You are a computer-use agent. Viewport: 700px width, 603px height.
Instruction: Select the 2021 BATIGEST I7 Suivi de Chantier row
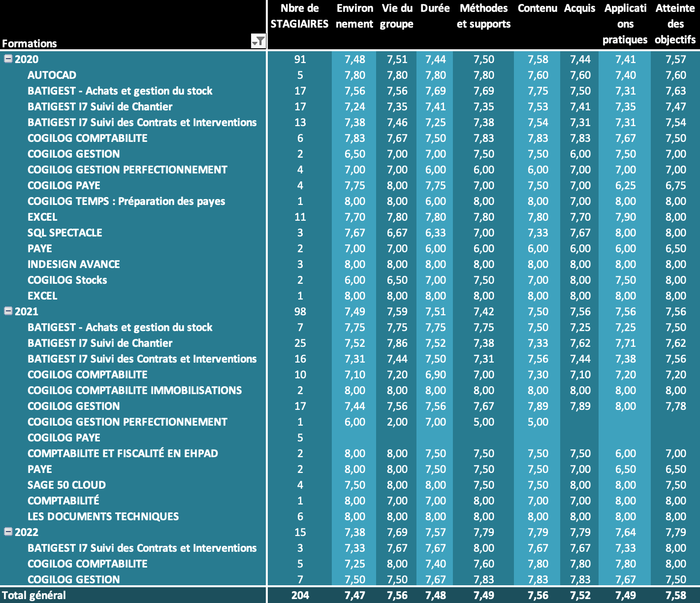coord(350,343)
